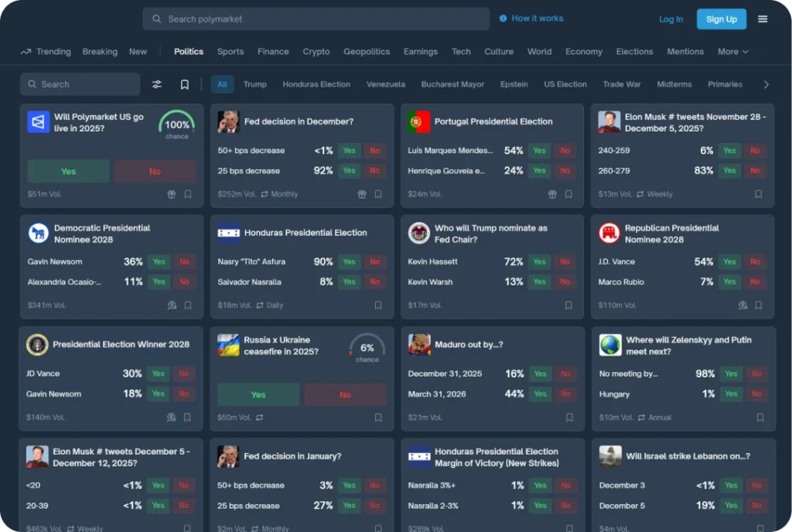Viewport: 792px width, 532px height.
Task: Select the Trump topic chip
Action: click(255, 84)
